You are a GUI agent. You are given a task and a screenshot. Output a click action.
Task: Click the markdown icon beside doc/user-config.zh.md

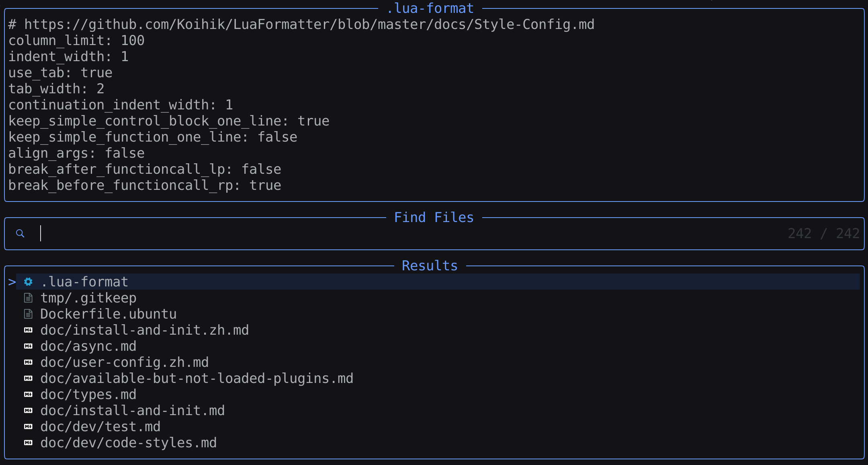pyautogui.click(x=28, y=362)
